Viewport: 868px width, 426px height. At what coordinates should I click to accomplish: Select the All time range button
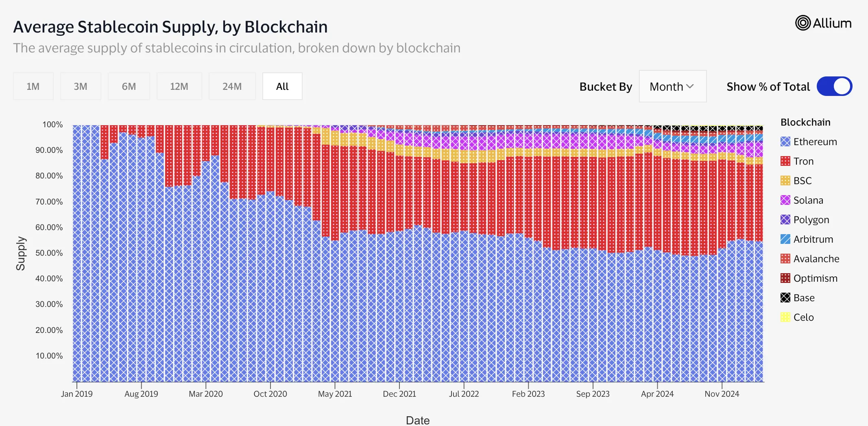point(282,86)
